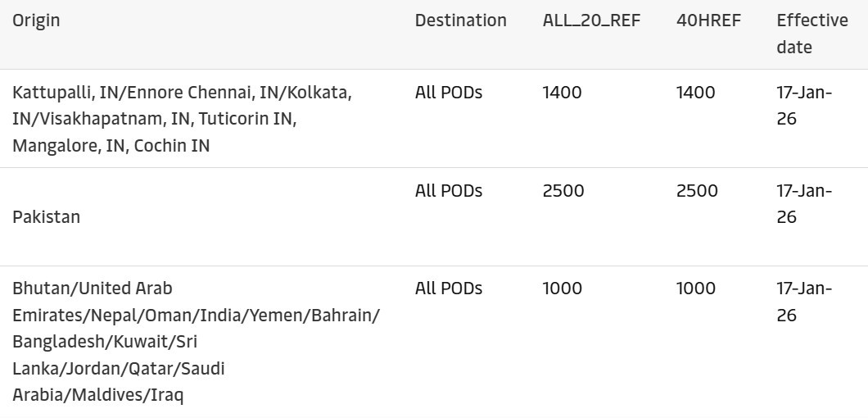Click the Effective date column header
The image size is (868, 418).
[x=811, y=34]
